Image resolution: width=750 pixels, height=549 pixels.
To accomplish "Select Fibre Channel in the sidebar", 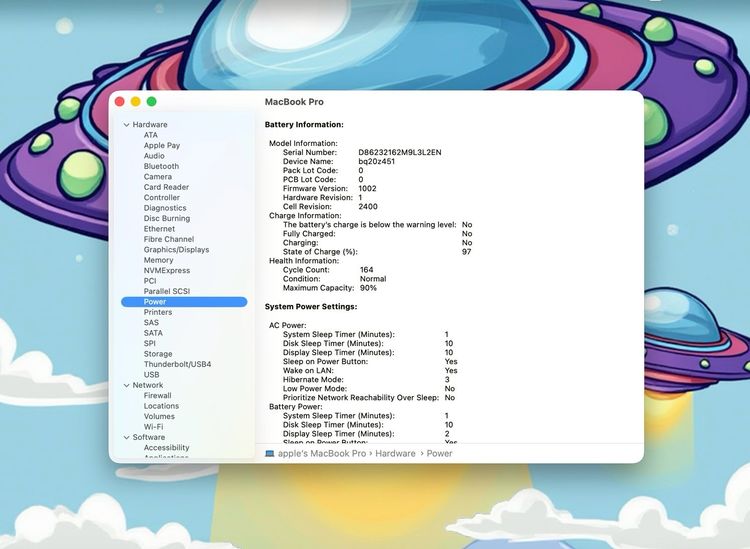I will click(169, 239).
